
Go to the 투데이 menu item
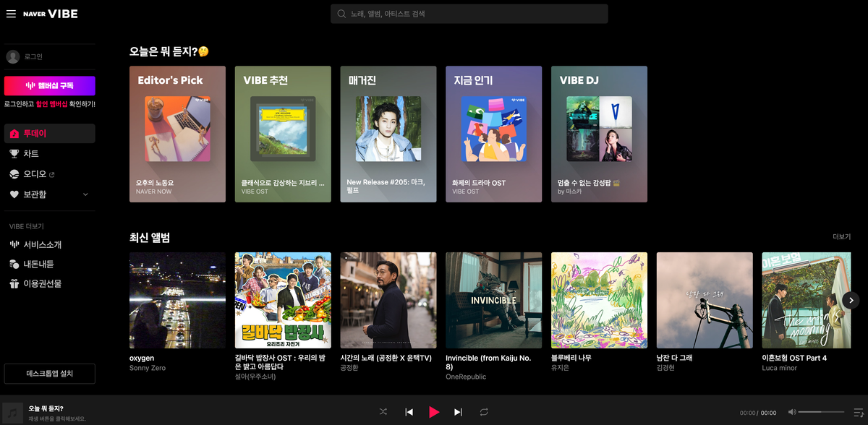pos(50,134)
